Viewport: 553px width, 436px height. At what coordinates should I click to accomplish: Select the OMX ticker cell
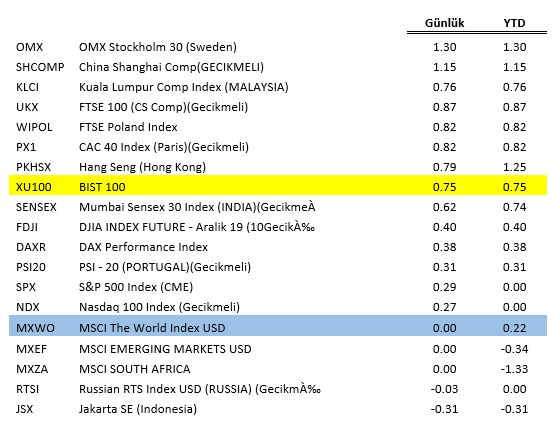click(29, 47)
